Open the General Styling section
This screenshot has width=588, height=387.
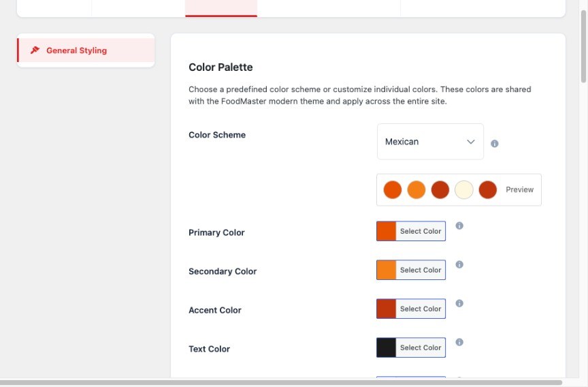[x=86, y=50]
